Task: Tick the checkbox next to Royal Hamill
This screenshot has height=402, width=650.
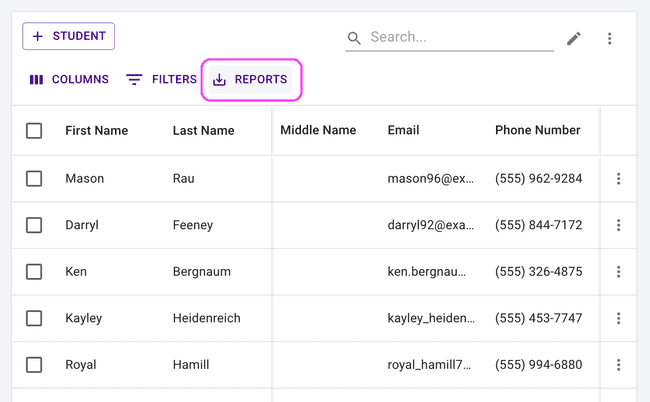Action: coord(34,365)
